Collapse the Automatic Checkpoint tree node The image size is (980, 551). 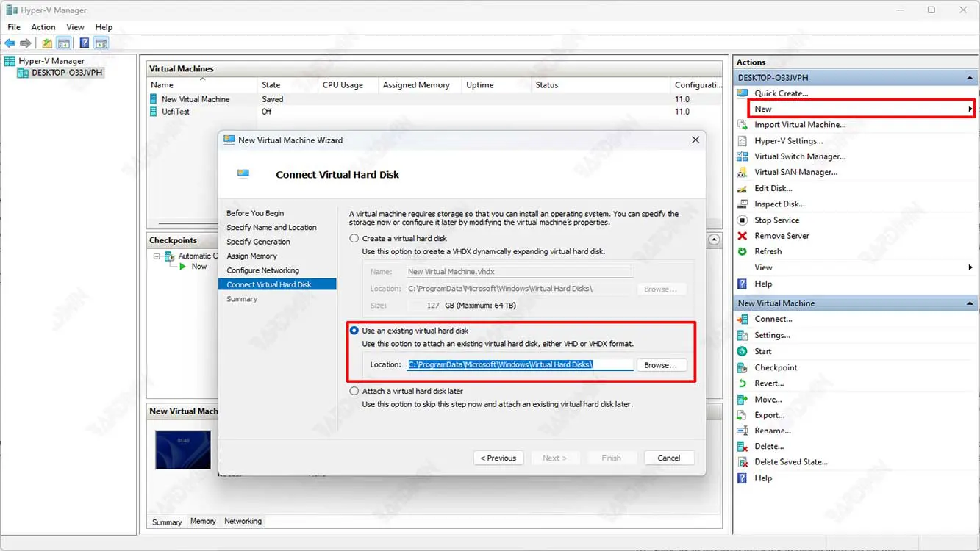coord(157,256)
